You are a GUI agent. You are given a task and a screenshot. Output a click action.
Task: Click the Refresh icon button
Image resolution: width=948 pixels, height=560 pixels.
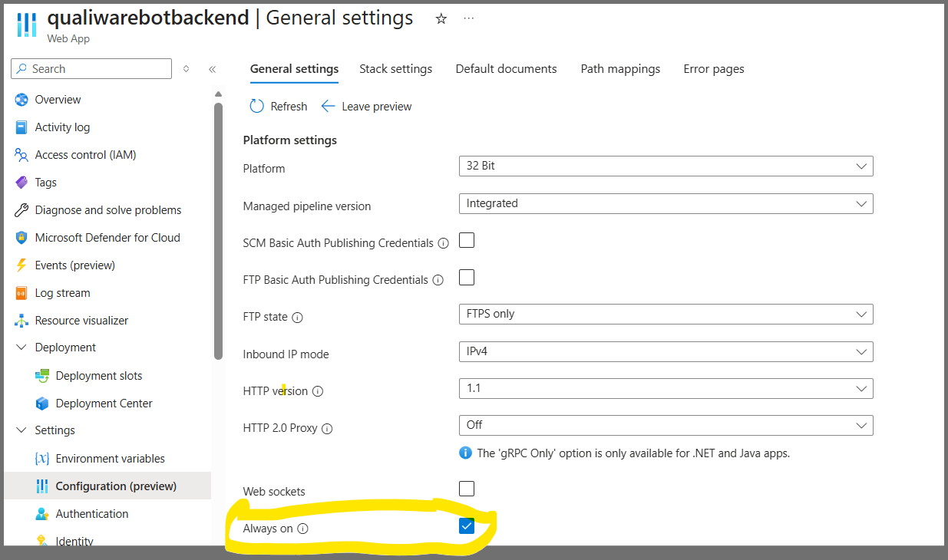click(x=257, y=107)
